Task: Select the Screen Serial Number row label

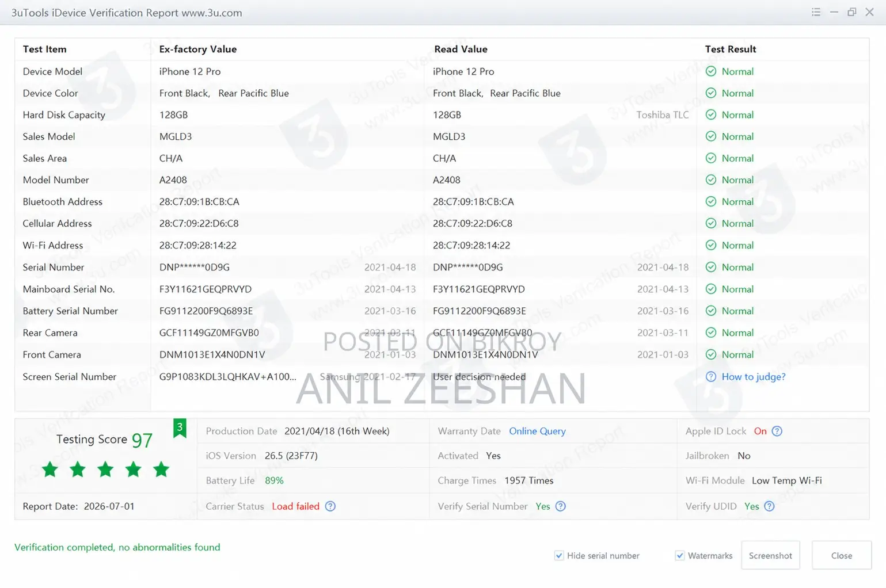Action: point(70,377)
